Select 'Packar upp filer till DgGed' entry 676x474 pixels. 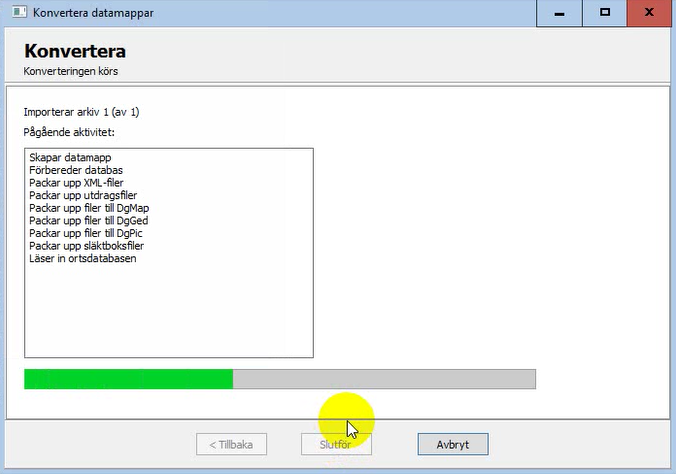coord(89,220)
